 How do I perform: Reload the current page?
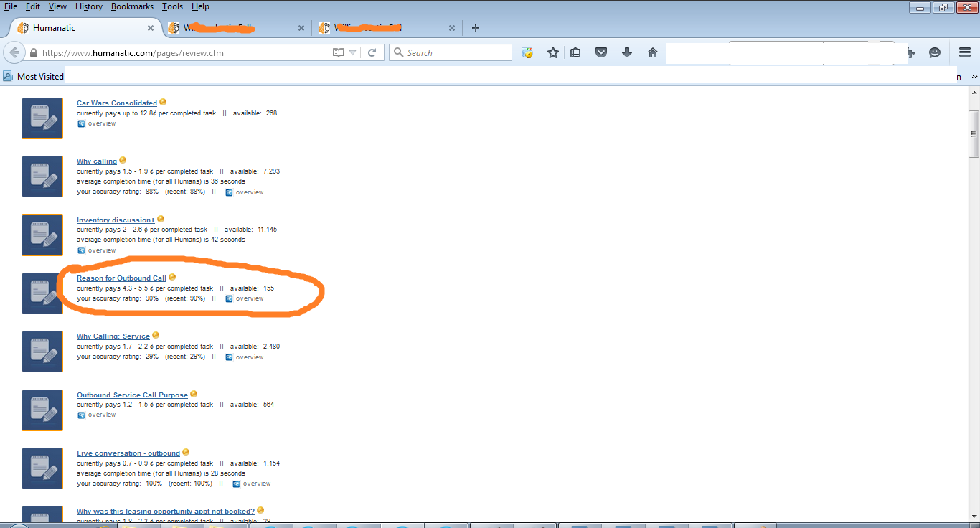coord(372,52)
